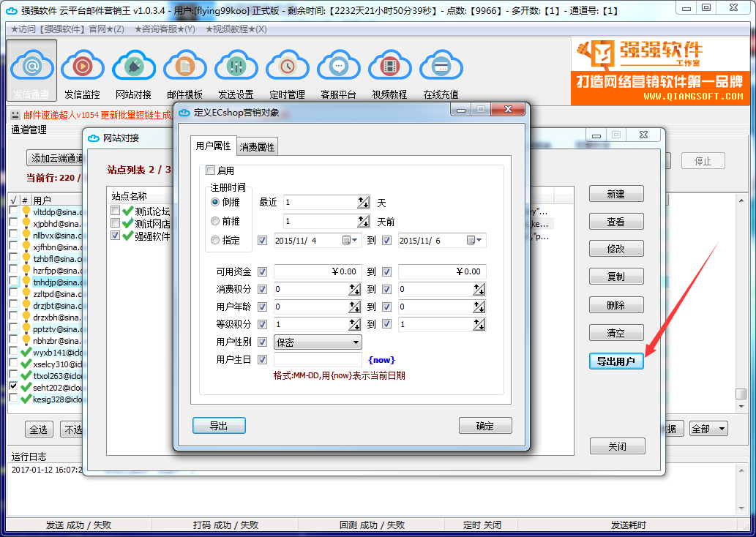Toggle checkbox for seht202 user row
756x537 pixels.
(13, 386)
